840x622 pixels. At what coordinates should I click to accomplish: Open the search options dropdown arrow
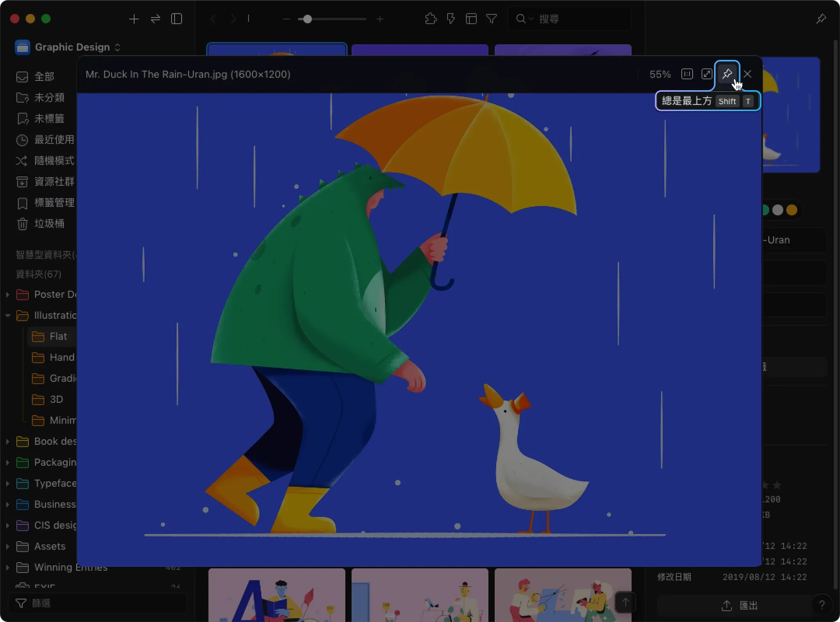(x=531, y=19)
